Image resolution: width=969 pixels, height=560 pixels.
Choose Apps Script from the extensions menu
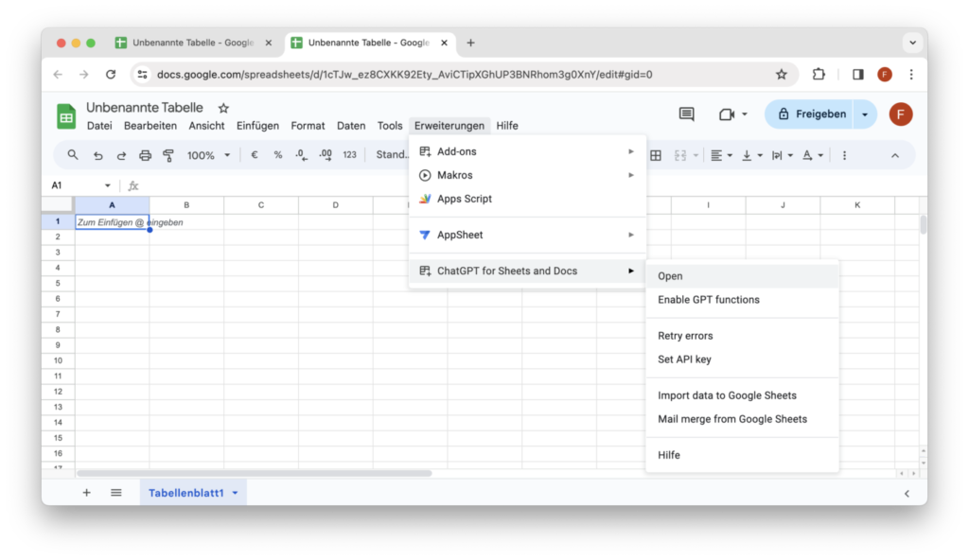[x=527, y=199]
